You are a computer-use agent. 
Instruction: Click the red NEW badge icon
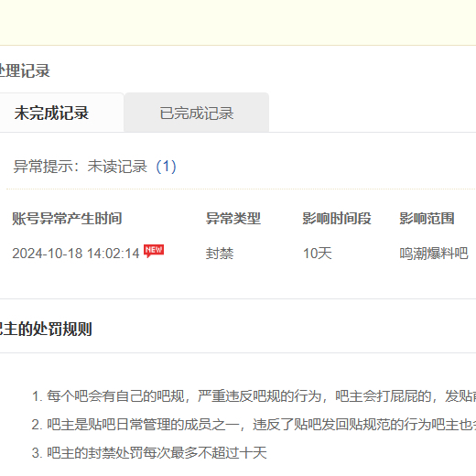pos(154,251)
